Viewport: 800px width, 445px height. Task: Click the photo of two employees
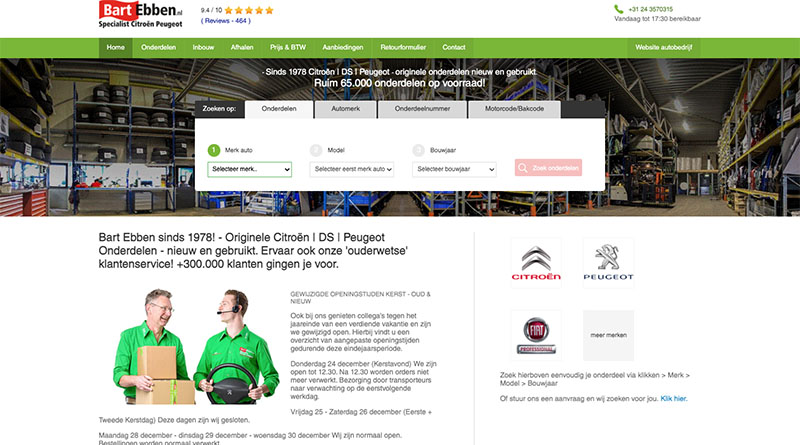coord(196,347)
